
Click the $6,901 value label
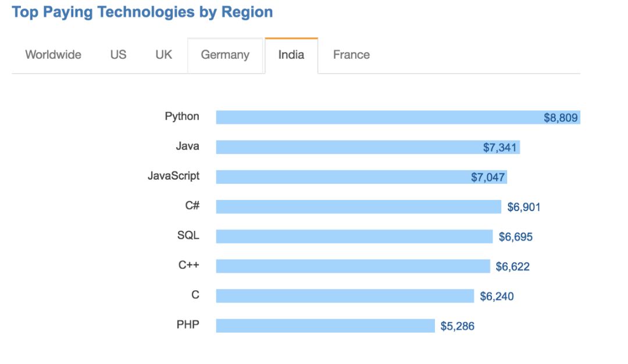tap(523, 207)
